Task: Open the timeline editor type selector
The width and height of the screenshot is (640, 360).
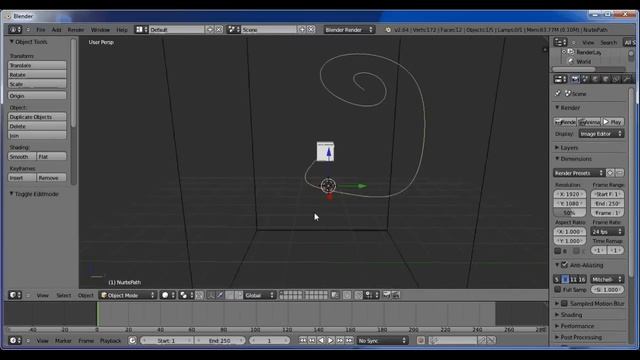Action: pyautogui.click(x=15, y=340)
